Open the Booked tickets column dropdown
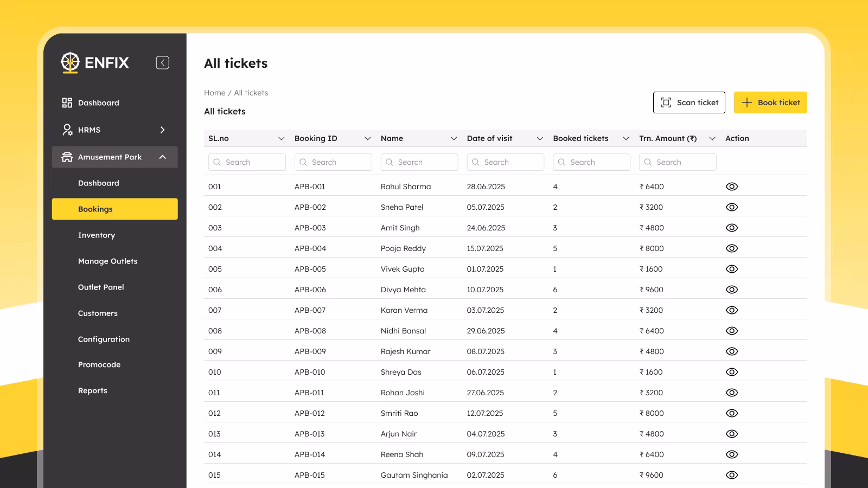The width and height of the screenshot is (868, 488). coord(626,138)
